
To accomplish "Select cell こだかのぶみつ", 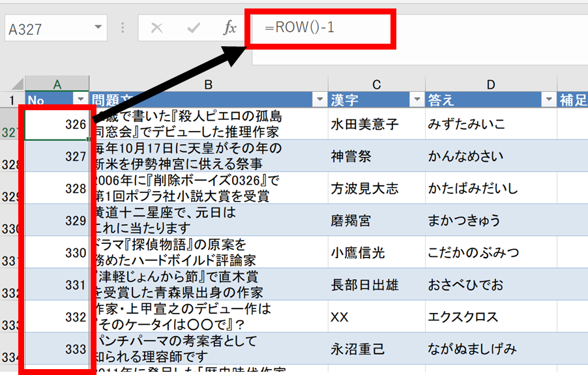I will 492,252.
